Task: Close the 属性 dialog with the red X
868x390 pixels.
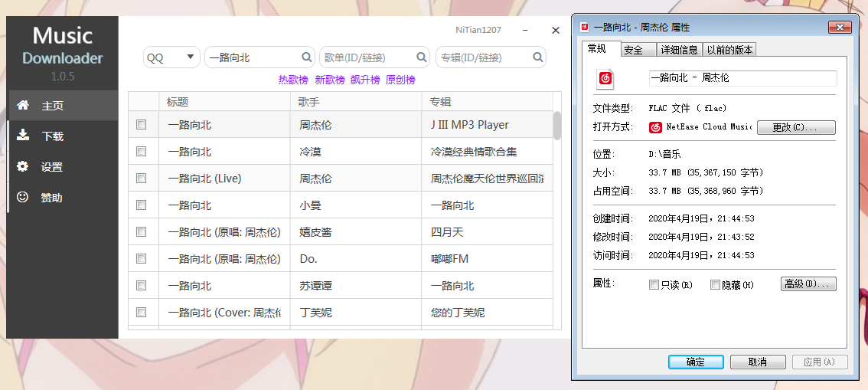Action: pyautogui.click(x=840, y=27)
